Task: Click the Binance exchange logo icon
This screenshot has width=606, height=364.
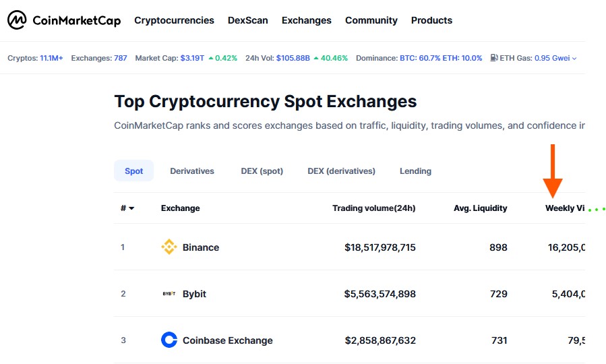Action: coord(169,247)
